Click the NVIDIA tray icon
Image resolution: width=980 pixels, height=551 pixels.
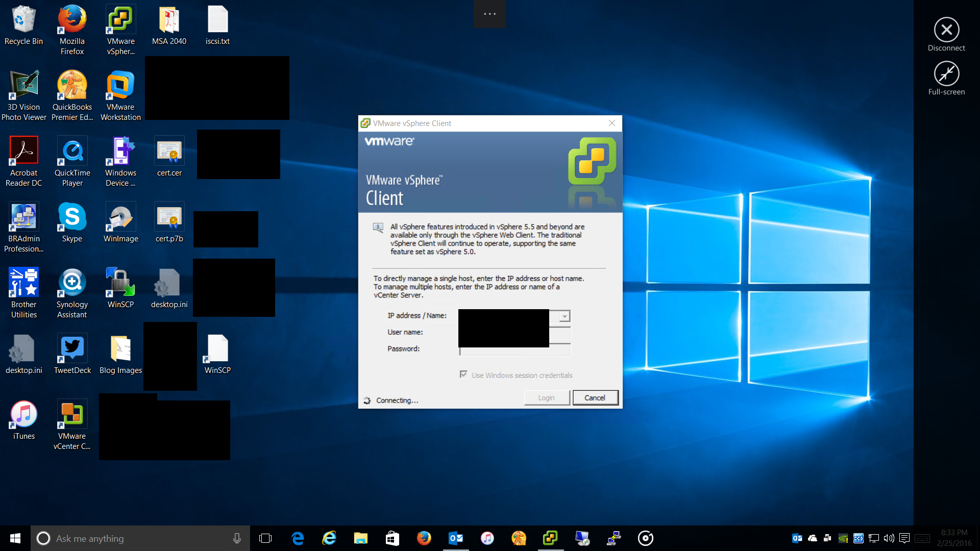(843, 538)
